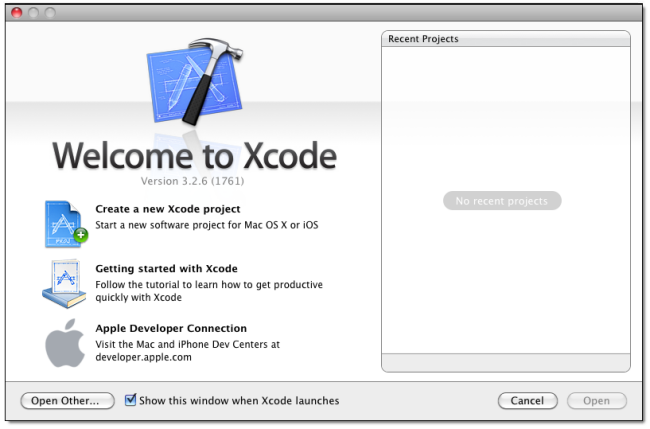Click the Getting started tutorial book icon
The height and width of the screenshot is (429, 650).
coord(64,284)
